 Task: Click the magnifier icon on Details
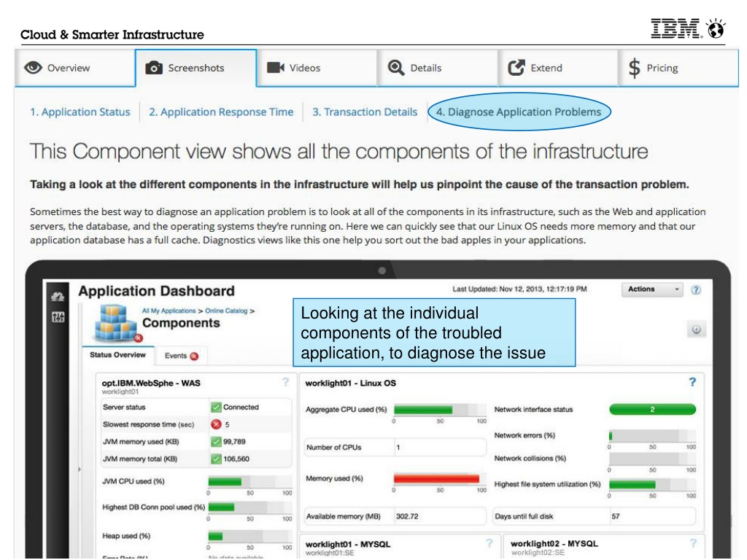pos(396,68)
